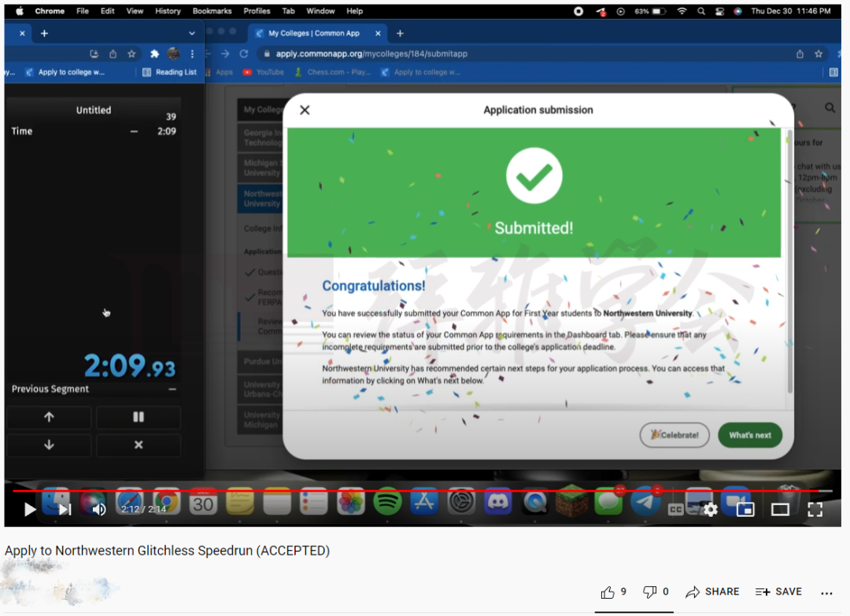Open the Profiles menu
Screen dimensions: 850x616
257,11
